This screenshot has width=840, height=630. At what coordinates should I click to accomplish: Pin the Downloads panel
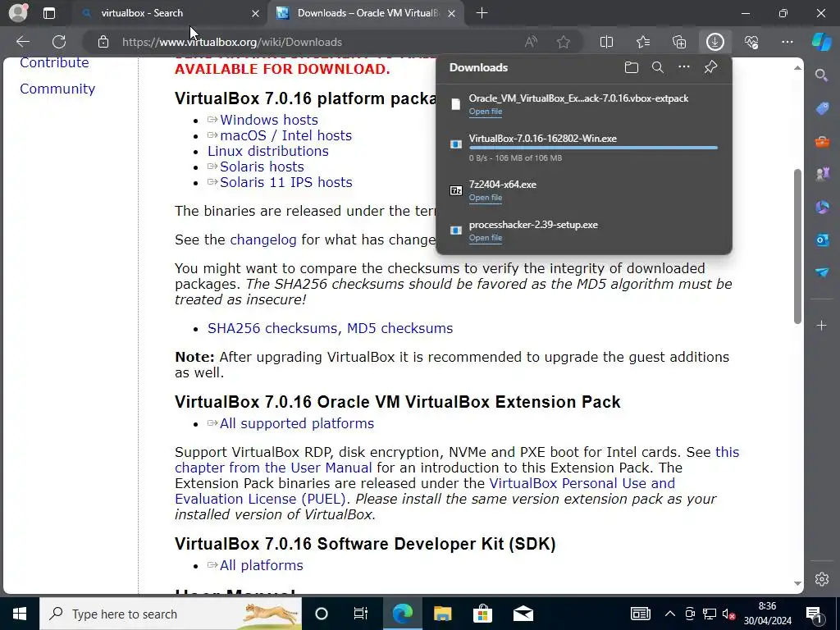pyautogui.click(x=710, y=67)
